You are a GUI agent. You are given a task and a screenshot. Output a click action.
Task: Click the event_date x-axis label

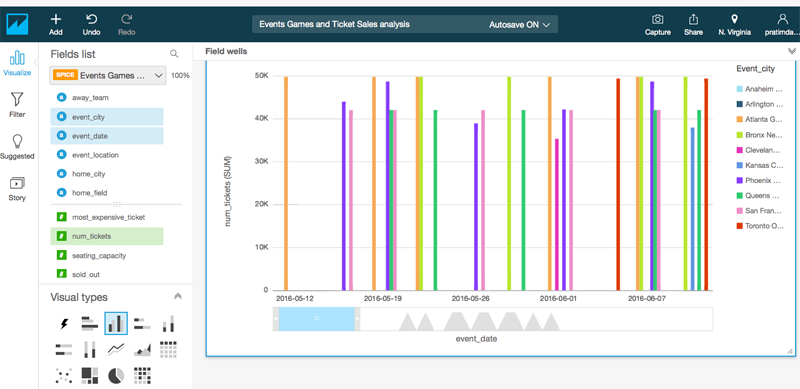[x=476, y=338]
